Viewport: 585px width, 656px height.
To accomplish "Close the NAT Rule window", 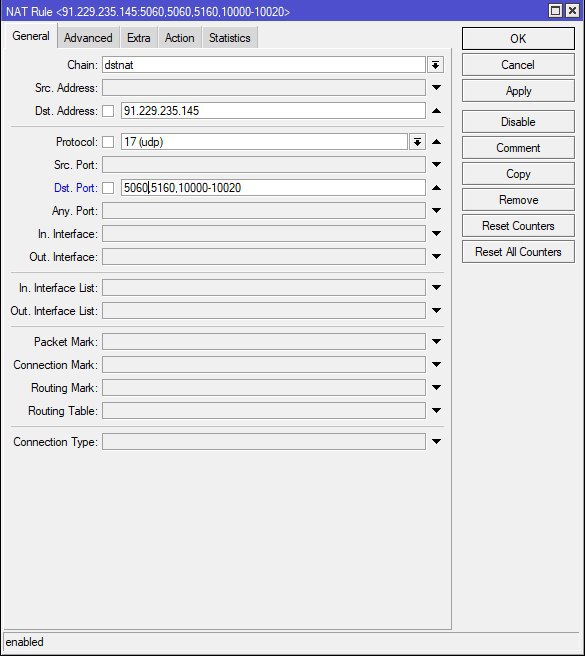I will [x=572, y=10].
